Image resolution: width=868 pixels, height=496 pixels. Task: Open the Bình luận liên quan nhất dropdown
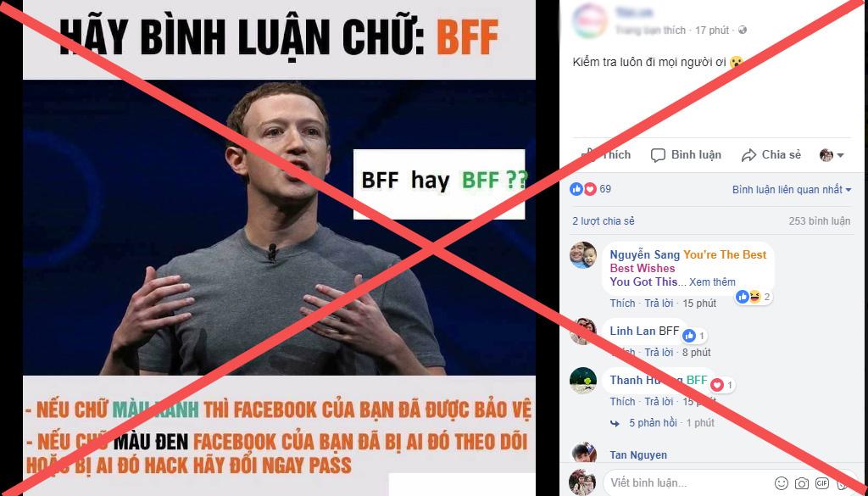(x=792, y=190)
